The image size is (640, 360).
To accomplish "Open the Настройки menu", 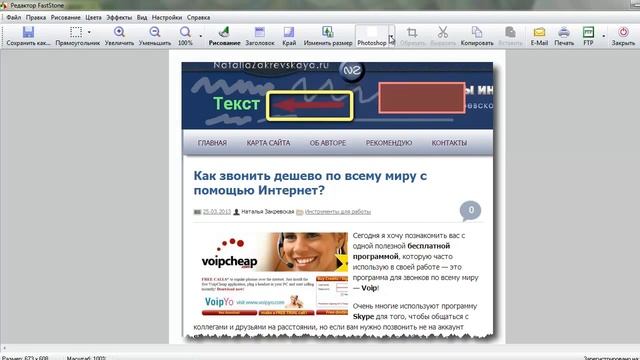I will 167,18.
